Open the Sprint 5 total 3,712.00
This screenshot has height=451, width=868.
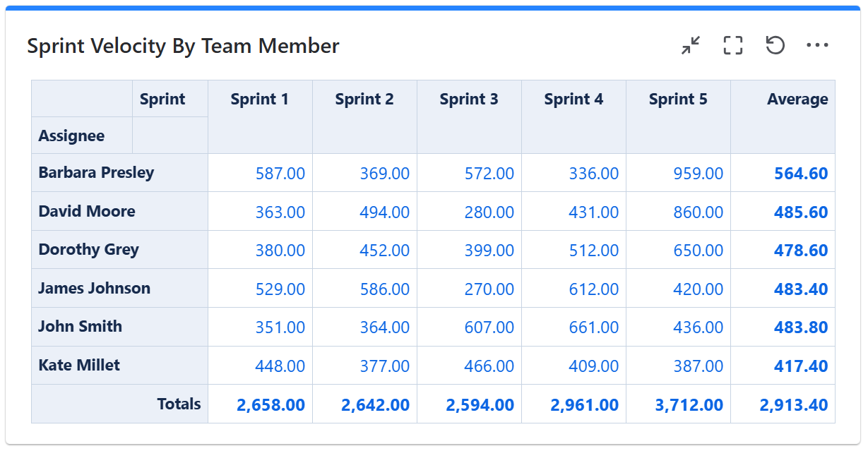click(x=687, y=405)
